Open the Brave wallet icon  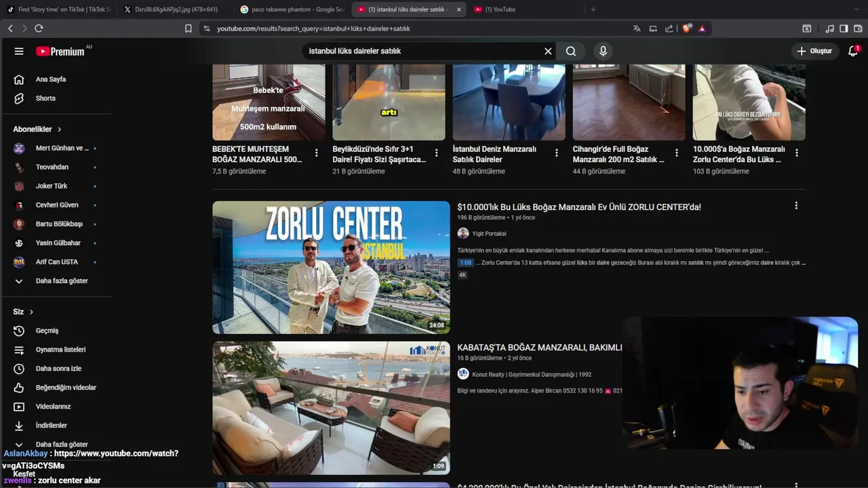pos(858,28)
